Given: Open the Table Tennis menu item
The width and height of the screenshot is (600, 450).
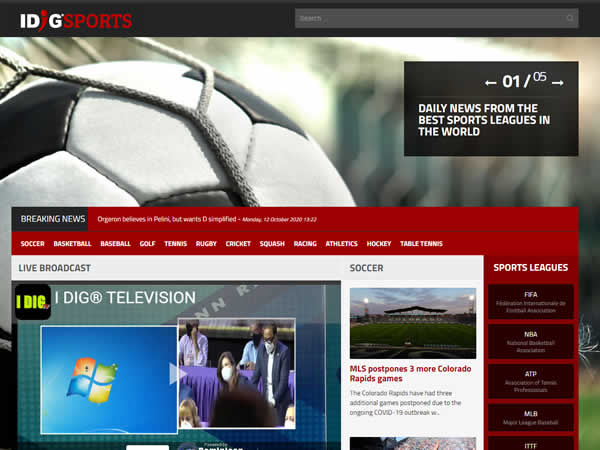Looking at the screenshot, I should point(421,244).
